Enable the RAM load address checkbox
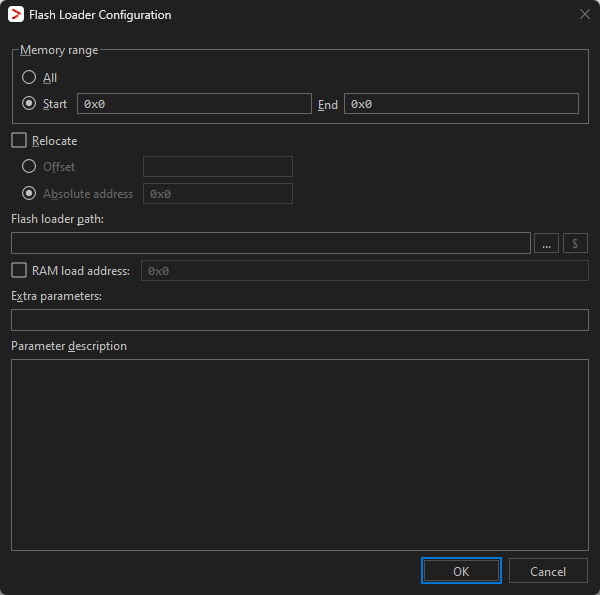 click(x=19, y=270)
